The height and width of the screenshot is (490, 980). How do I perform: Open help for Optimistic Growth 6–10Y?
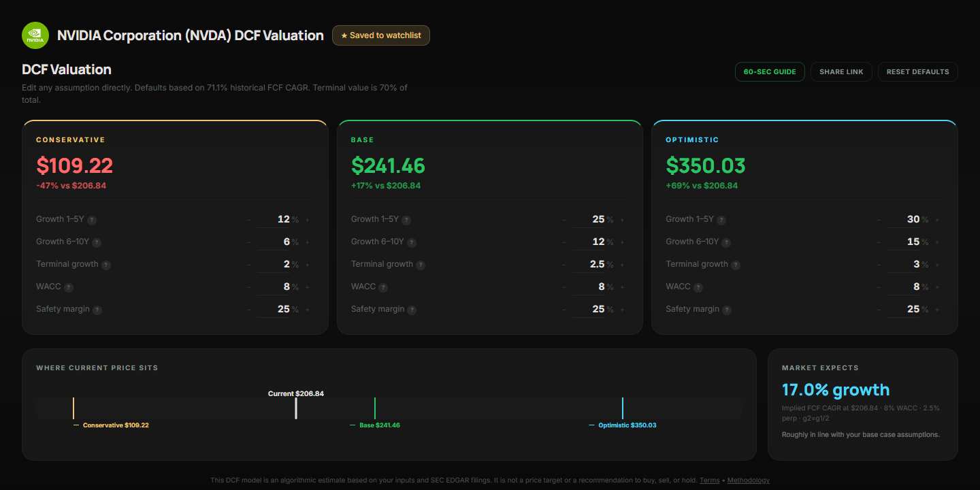[726, 242]
